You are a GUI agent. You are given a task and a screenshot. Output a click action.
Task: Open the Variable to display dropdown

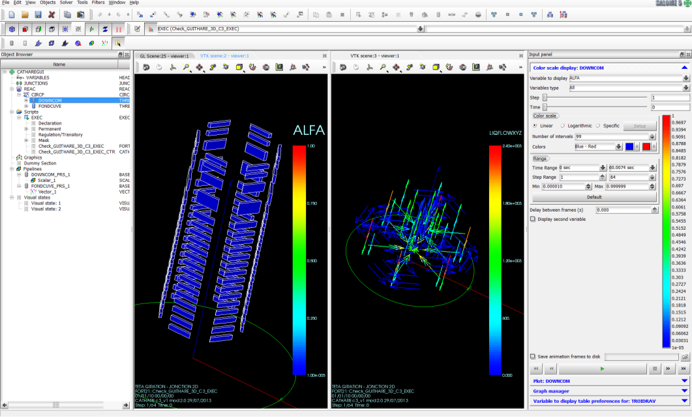(685, 77)
